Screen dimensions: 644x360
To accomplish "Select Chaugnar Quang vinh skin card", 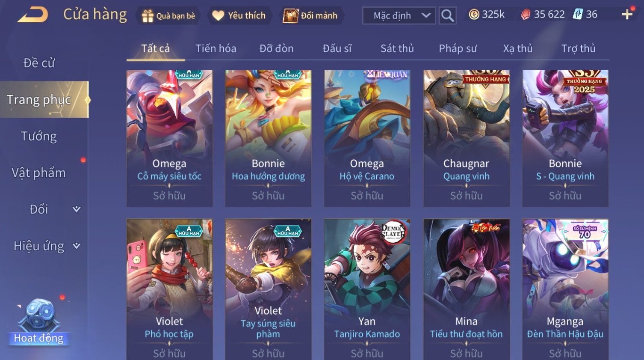I will pyautogui.click(x=466, y=138).
